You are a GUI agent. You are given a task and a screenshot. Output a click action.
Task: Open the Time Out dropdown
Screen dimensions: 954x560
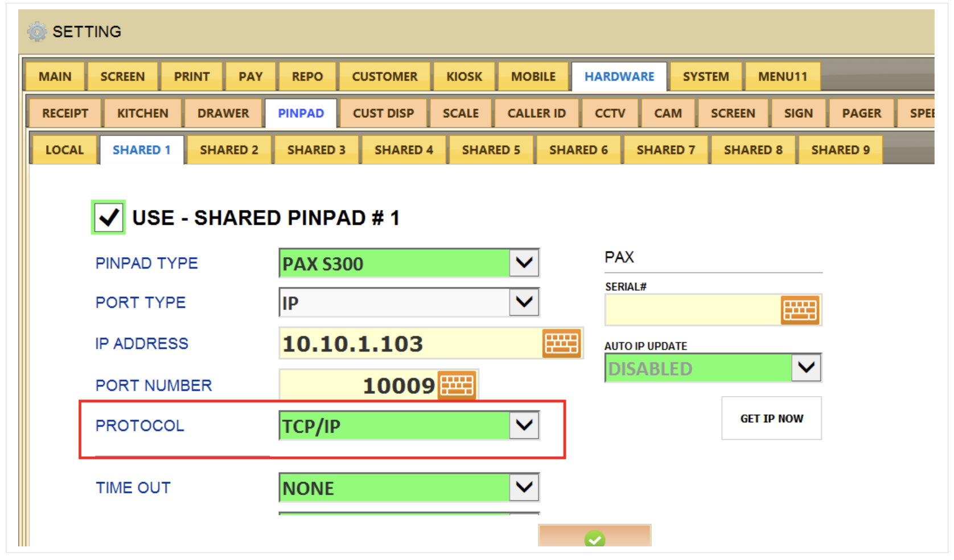click(x=524, y=487)
